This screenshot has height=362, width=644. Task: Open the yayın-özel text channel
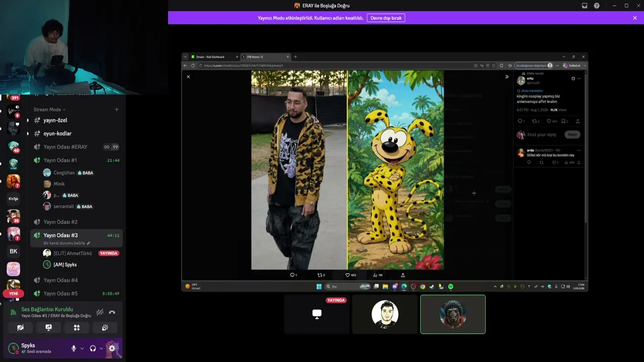(x=75, y=121)
